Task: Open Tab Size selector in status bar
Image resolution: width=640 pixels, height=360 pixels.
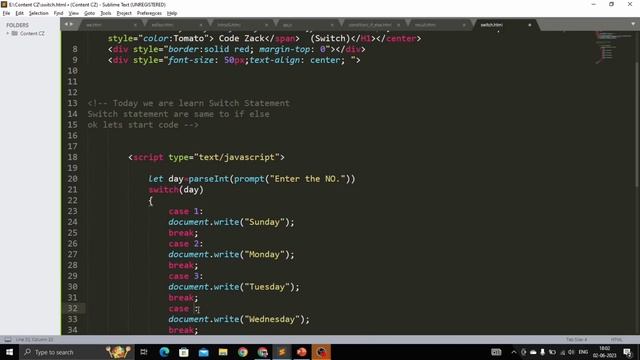Action: [x=576, y=340]
